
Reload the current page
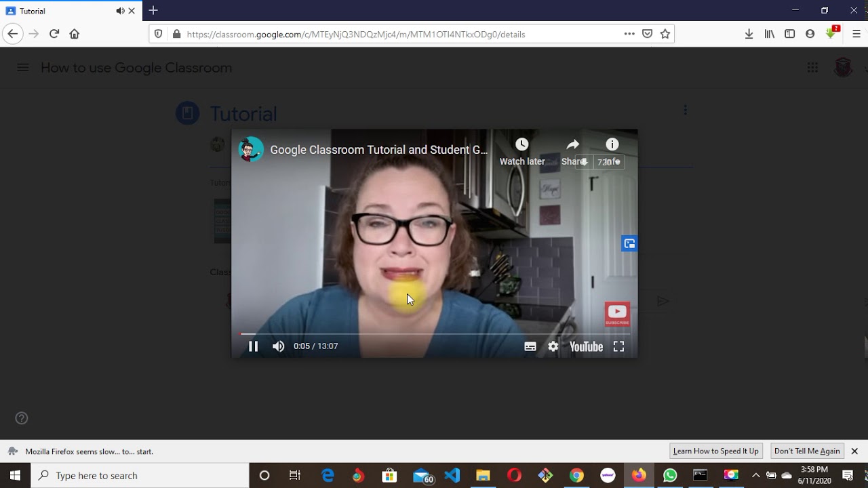(x=54, y=34)
